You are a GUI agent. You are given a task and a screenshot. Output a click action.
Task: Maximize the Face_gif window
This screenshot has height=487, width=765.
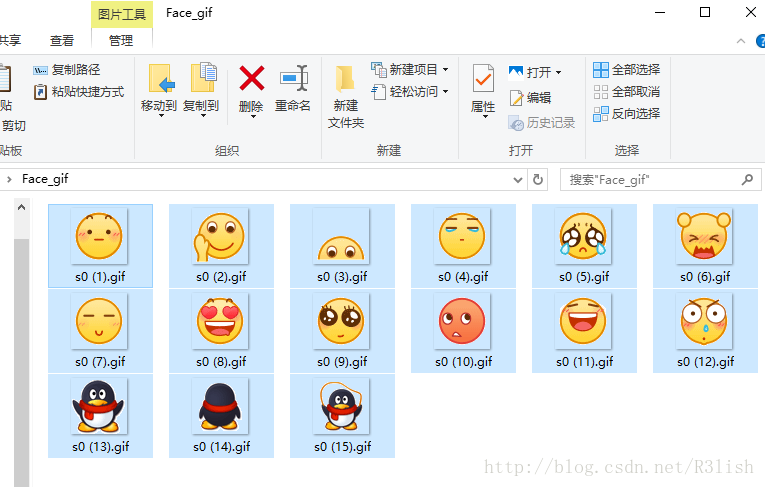tap(705, 12)
